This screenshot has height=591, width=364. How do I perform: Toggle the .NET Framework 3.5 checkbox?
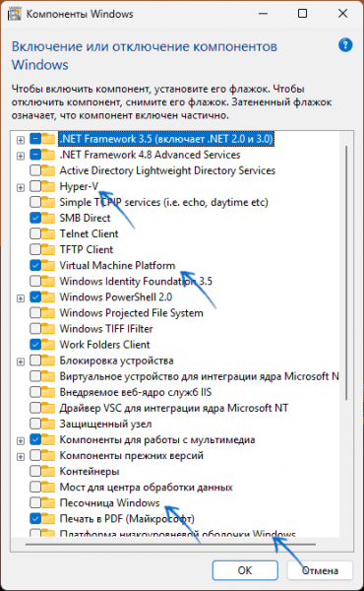pos(35,139)
